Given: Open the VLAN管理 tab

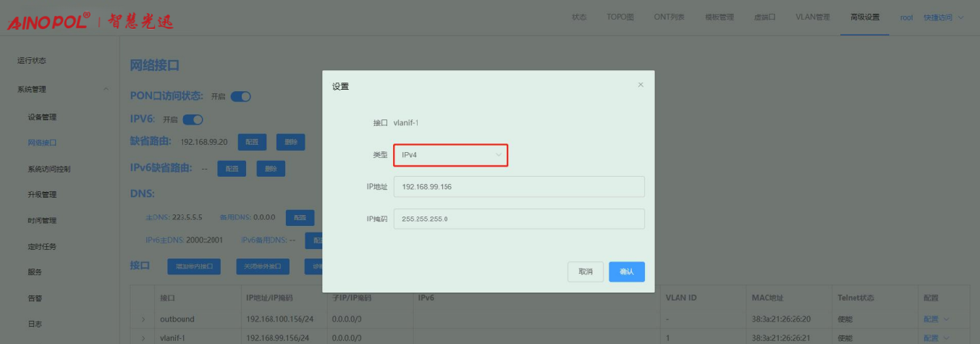Looking at the screenshot, I should pos(812,17).
